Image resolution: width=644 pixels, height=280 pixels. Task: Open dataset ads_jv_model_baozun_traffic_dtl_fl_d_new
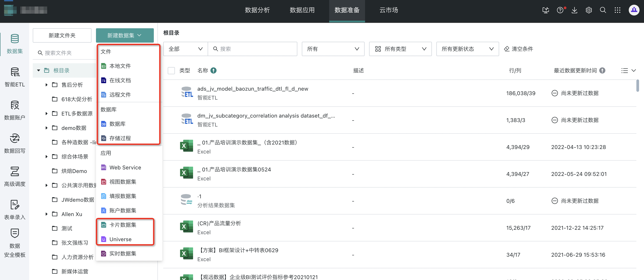(252, 89)
